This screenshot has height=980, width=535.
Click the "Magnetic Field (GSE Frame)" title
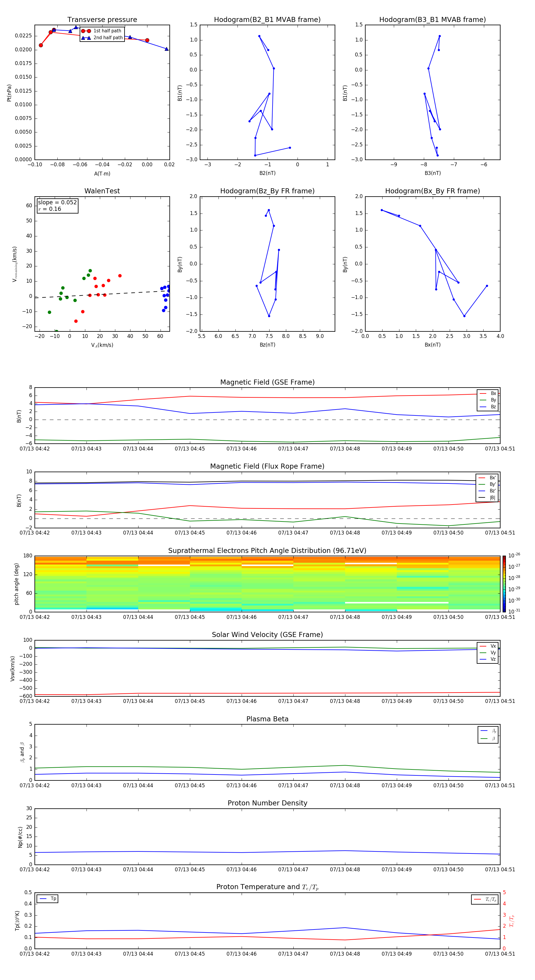(267, 382)
